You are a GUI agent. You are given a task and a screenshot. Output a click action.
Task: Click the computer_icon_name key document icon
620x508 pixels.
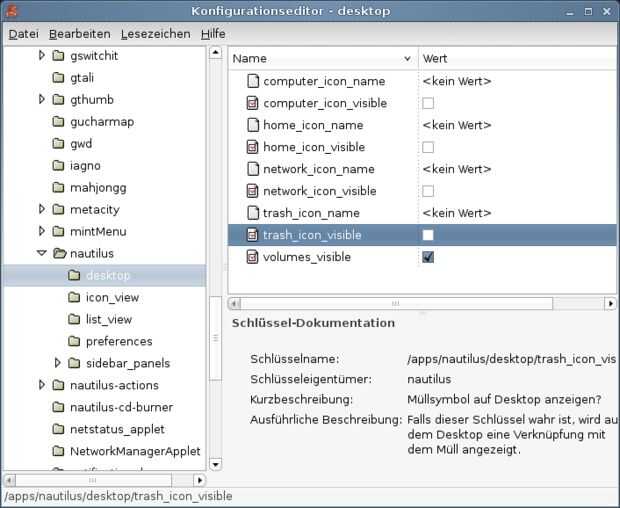click(253, 81)
